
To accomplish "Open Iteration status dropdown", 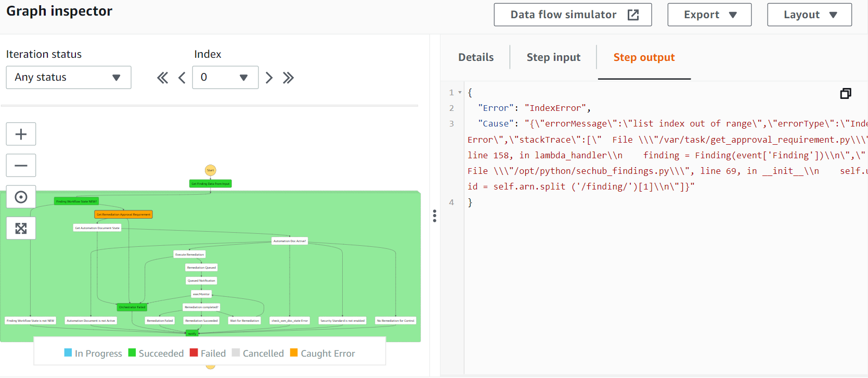I will pyautogui.click(x=69, y=78).
